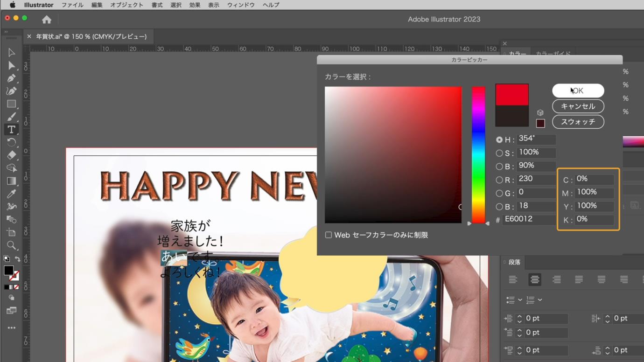Click the left indent stepper arrows
This screenshot has height=362, width=644.
point(519,319)
